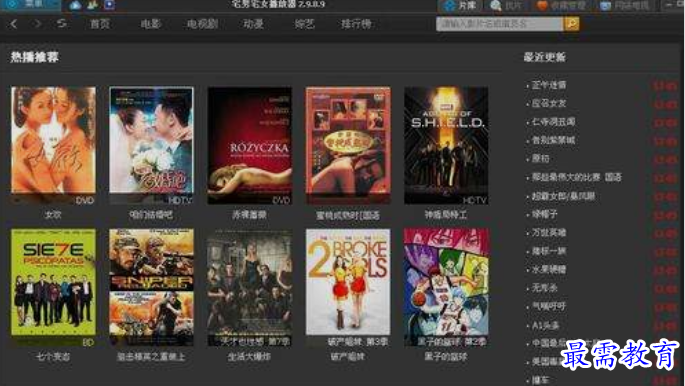Open 超霸女郎/暴风眼 in recent updates
This screenshot has height=386, width=685.
point(563,196)
